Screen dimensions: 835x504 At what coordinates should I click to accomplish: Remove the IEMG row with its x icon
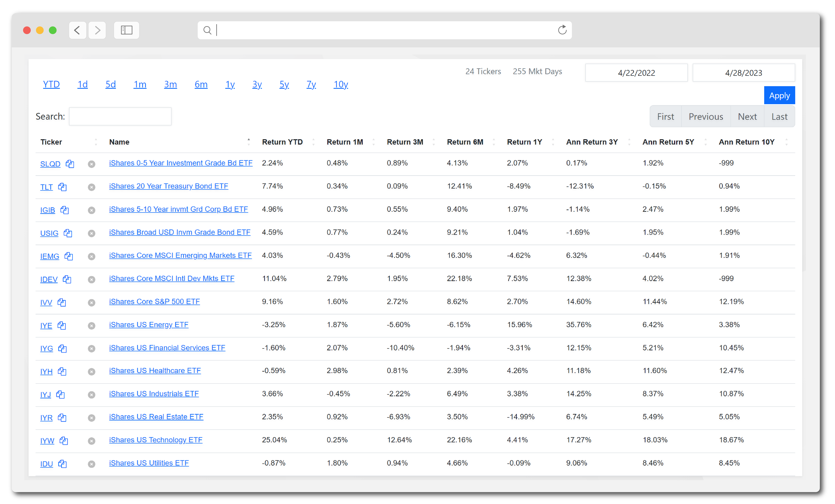click(91, 257)
